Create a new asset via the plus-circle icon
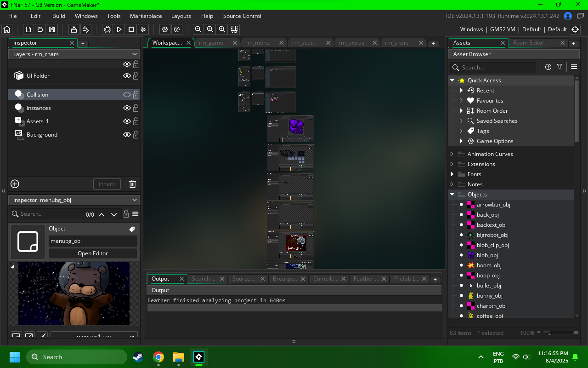588x368 pixels. tap(548, 67)
